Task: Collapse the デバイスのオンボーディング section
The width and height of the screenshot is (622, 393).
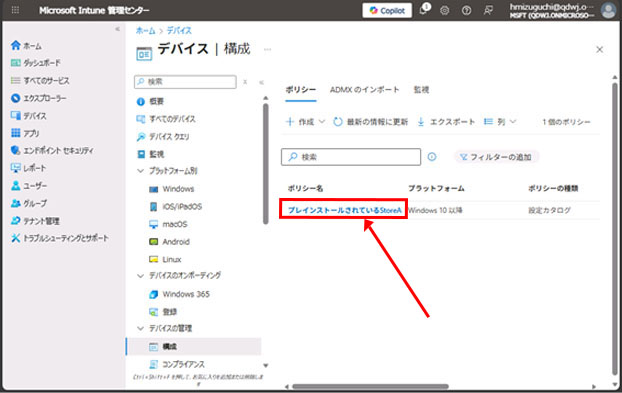Action: 140,276
